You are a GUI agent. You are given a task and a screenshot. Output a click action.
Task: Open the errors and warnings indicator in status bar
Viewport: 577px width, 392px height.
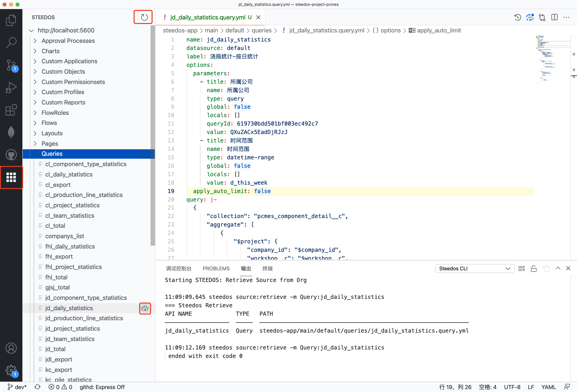pyautogui.click(x=60, y=387)
